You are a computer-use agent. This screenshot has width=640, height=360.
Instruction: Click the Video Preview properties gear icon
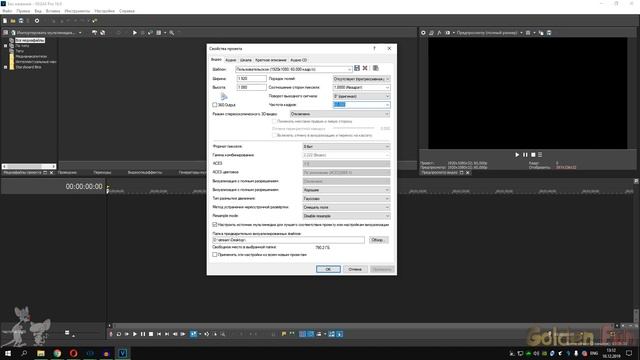coord(423,33)
